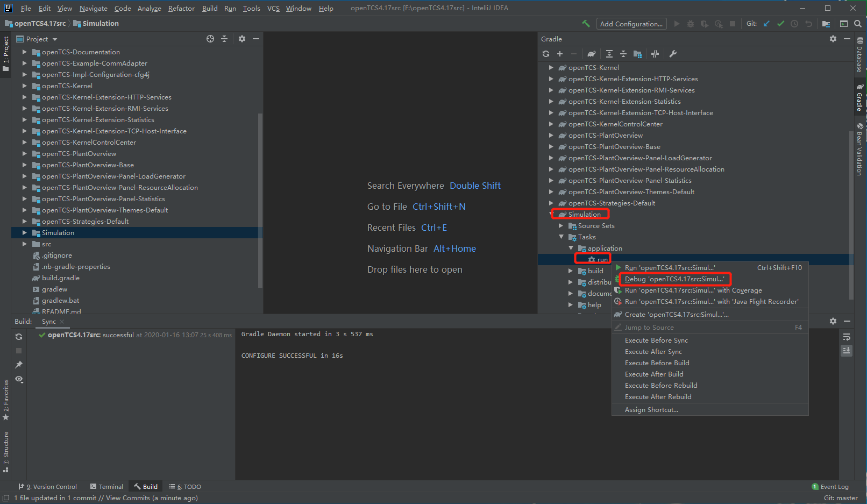The height and width of the screenshot is (504, 867).
Task: Open the 6: TODO tab
Action: pyautogui.click(x=185, y=487)
